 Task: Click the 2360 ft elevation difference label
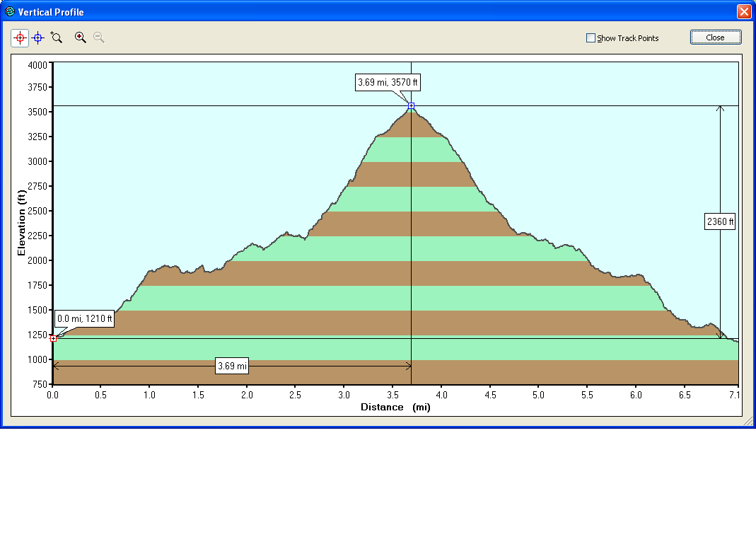(x=720, y=221)
